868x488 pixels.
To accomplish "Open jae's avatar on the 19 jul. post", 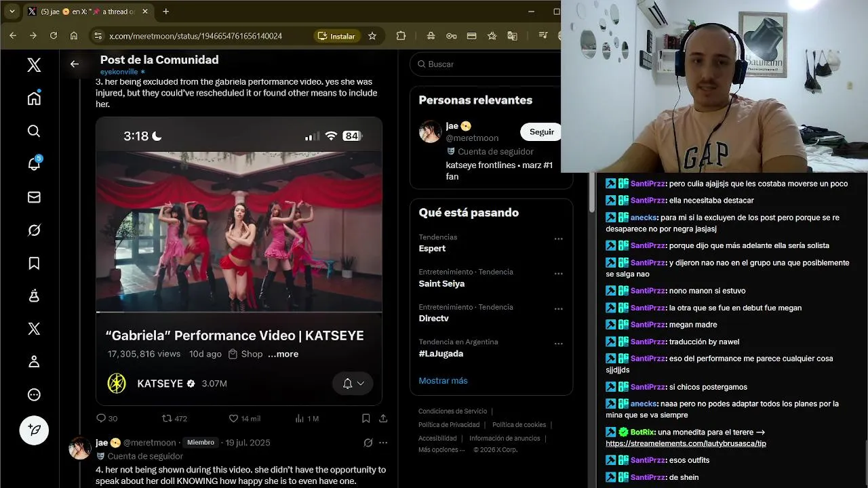I will click(80, 448).
